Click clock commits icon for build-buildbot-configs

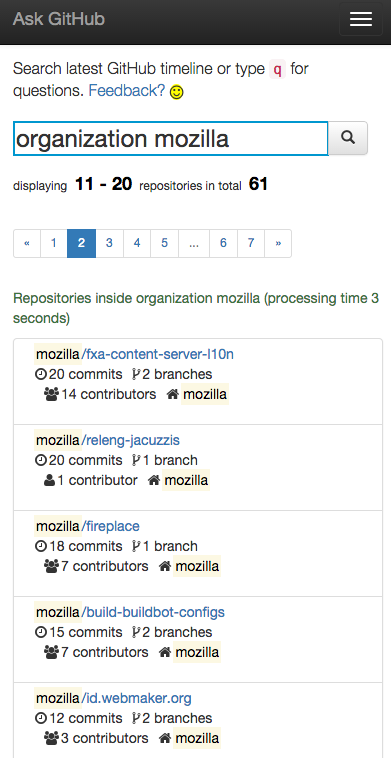pyautogui.click(x=41, y=632)
